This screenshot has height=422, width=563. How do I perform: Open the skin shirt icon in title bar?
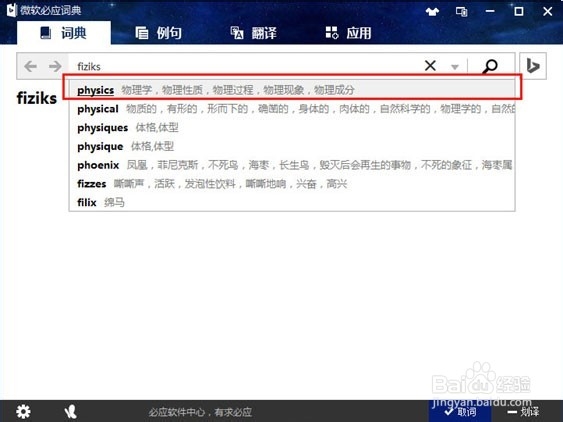tap(432, 12)
